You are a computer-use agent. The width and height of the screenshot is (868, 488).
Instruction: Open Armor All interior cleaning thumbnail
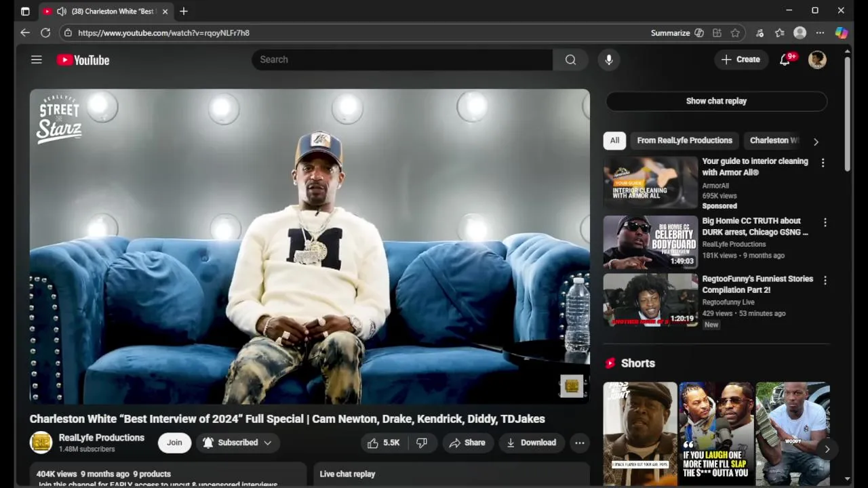(650, 182)
